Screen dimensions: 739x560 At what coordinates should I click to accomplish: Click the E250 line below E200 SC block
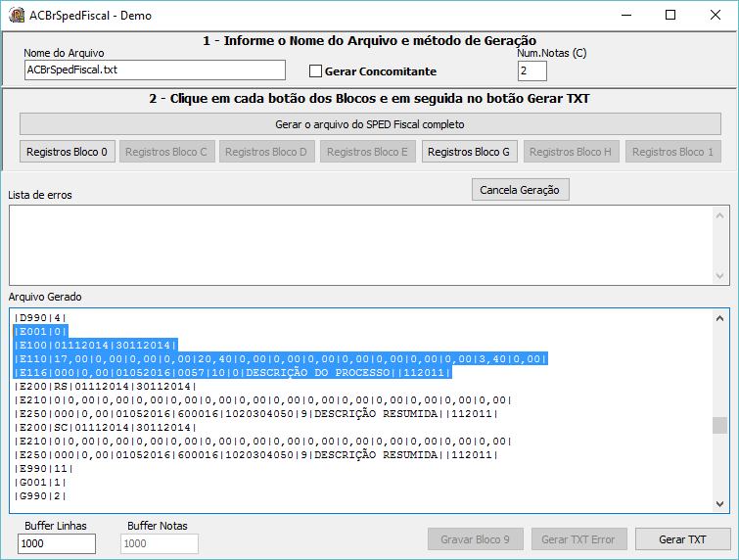(256, 455)
